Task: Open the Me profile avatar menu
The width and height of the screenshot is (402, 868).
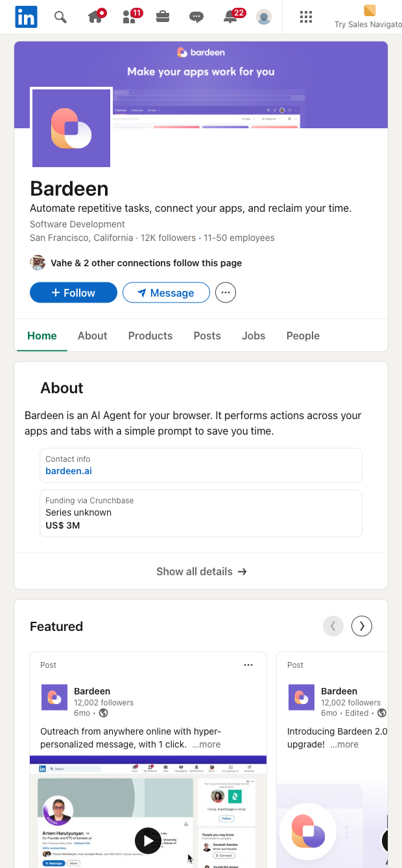Action: (263, 17)
